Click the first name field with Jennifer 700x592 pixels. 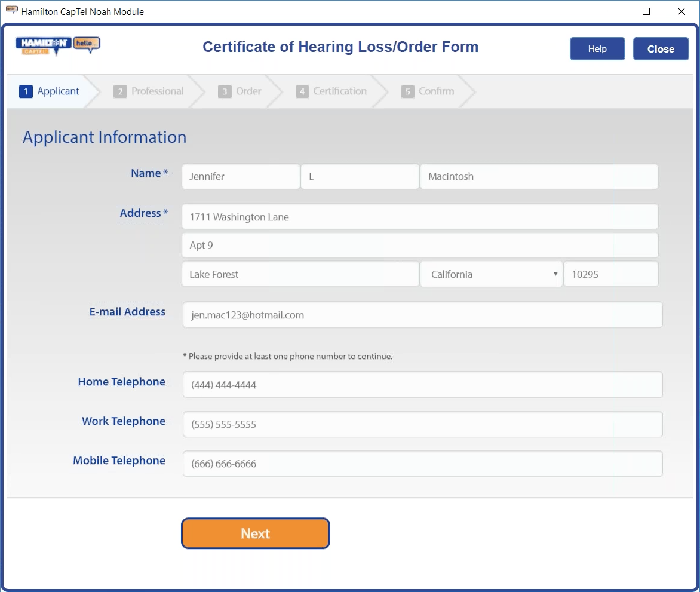pyautogui.click(x=241, y=177)
